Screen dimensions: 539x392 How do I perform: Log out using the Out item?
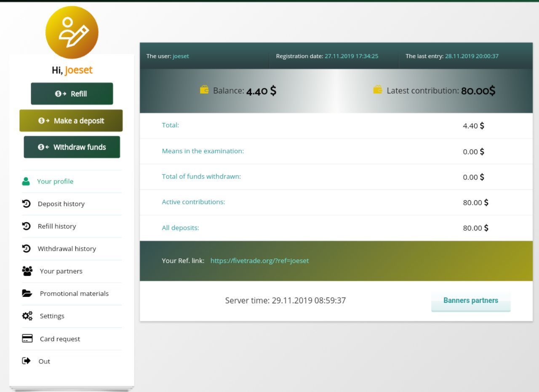44,361
